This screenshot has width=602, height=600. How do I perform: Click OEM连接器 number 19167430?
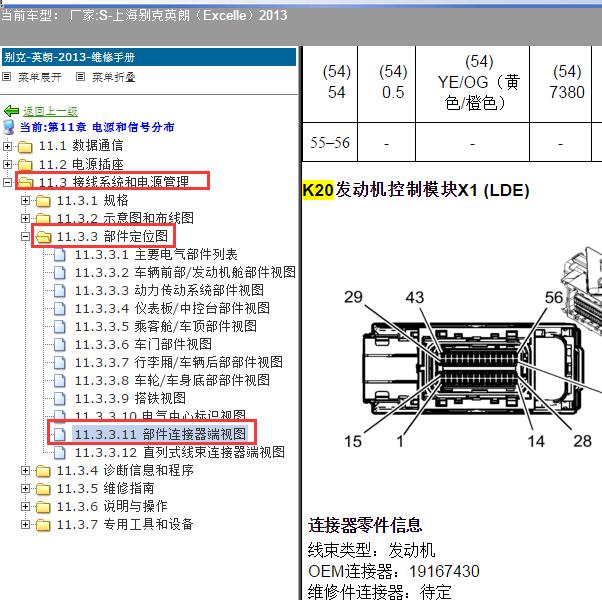[444, 571]
